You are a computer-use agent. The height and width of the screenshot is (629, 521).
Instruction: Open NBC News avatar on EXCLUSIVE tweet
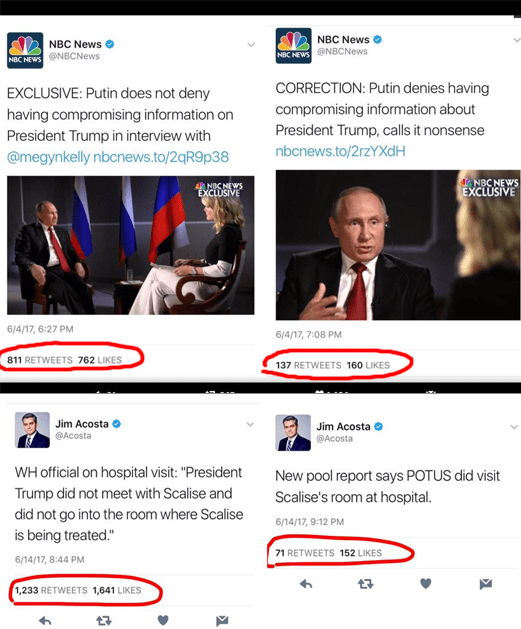(x=25, y=50)
